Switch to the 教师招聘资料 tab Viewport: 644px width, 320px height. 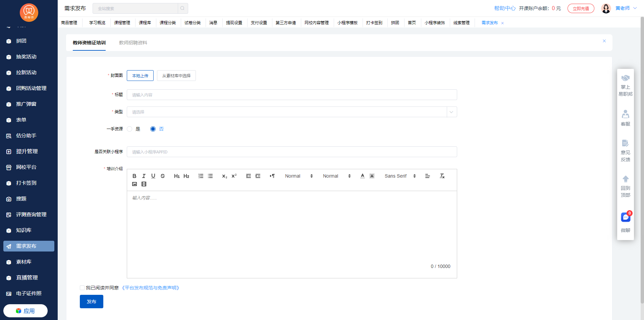pos(133,43)
